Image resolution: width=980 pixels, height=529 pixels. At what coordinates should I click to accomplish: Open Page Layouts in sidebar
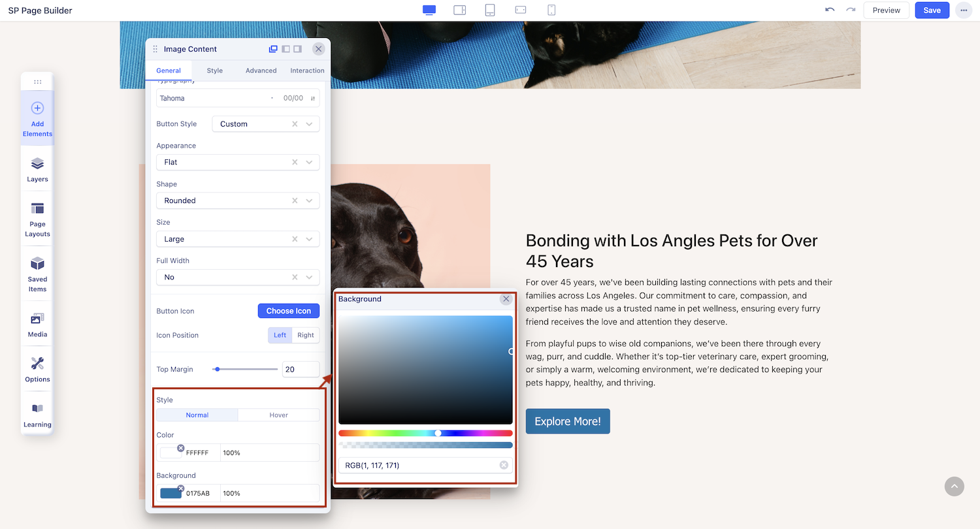(x=37, y=219)
